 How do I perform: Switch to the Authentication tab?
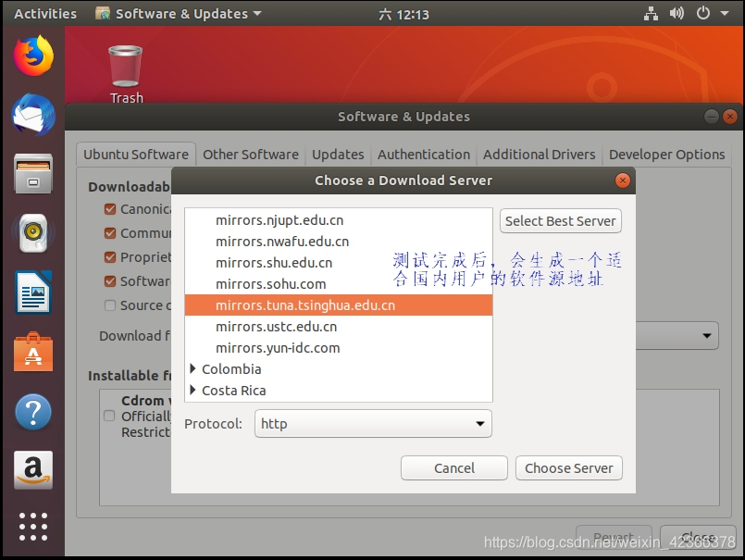[424, 155]
